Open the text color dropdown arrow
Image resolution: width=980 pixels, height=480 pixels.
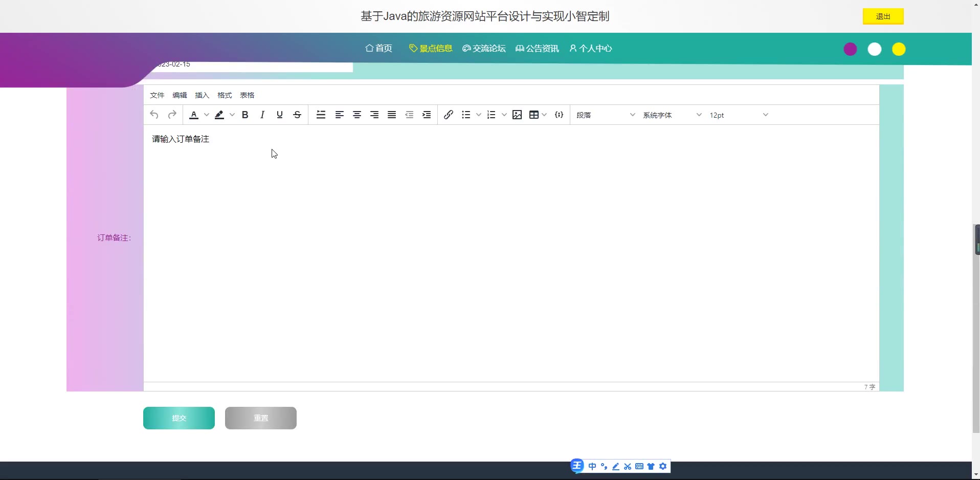tap(207, 115)
